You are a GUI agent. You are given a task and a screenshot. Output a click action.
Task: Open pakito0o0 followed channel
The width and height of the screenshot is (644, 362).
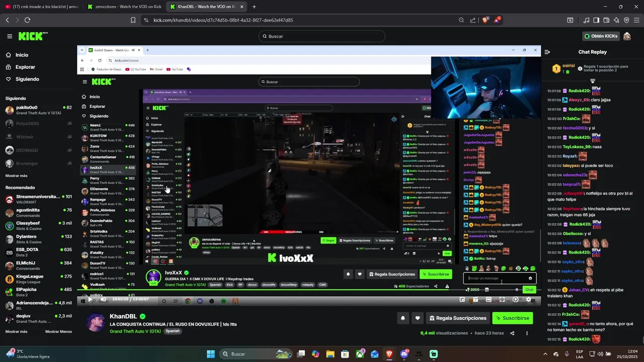click(x=38, y=110)
